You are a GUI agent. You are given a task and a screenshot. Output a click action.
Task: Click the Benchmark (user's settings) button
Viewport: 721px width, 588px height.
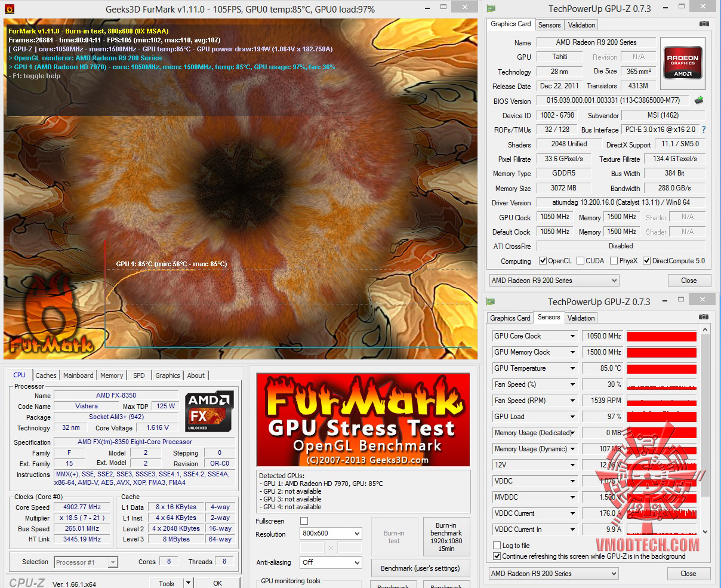420,568
